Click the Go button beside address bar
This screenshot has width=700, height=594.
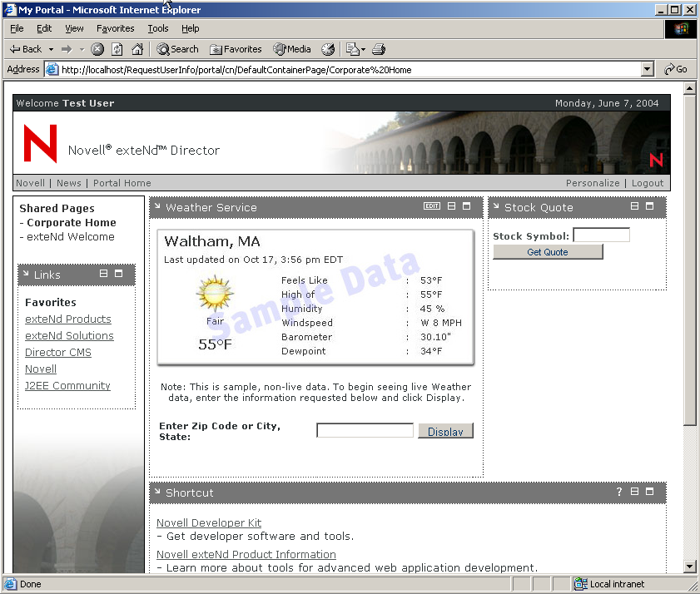tap(676, 69)
